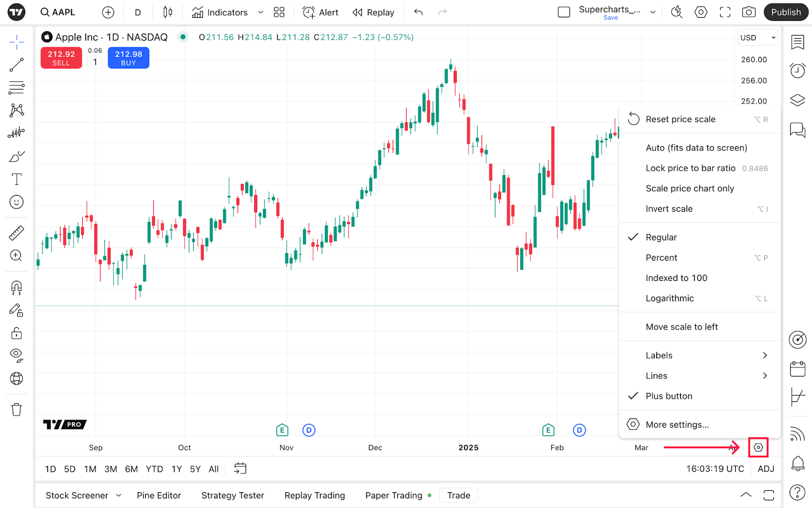The height and width of the screenshot is (508, 812).
Task: Expand the Stock Screener dropdown arrow
Action: 119,495
